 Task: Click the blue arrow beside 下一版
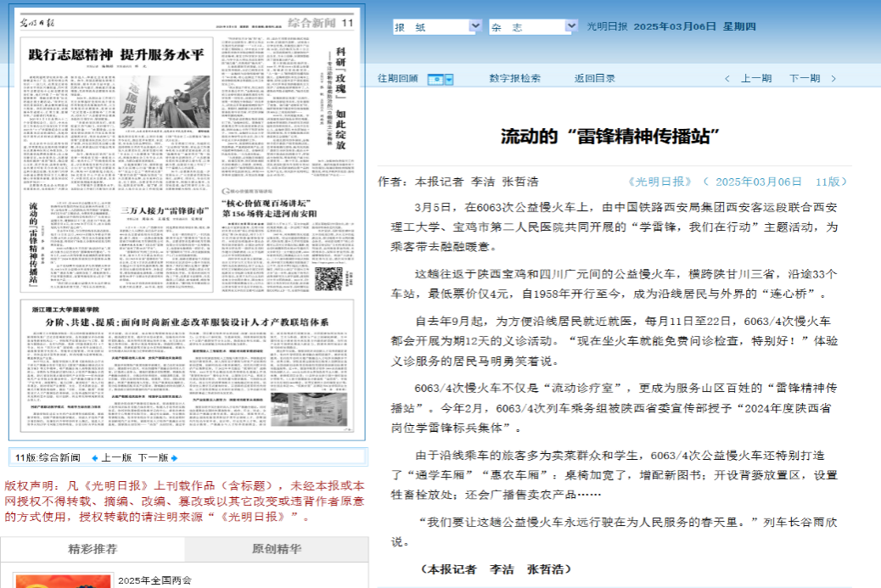[x=174, y=458]
